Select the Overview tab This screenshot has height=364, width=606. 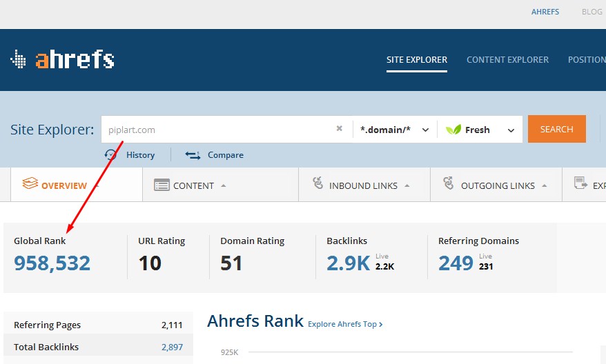(77, 185)
